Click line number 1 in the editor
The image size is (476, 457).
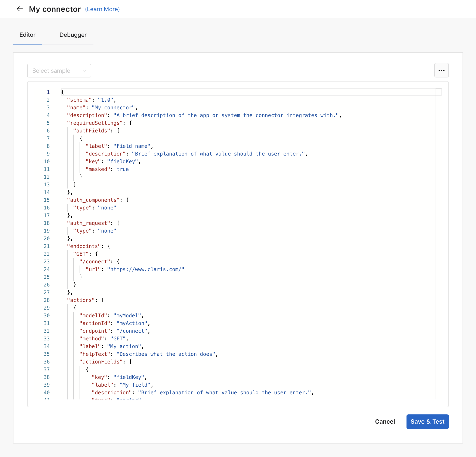[48, 92]
